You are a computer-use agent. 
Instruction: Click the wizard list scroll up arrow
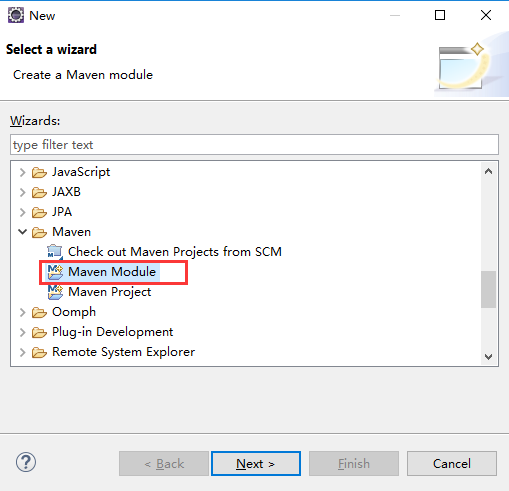click(488, 172)
